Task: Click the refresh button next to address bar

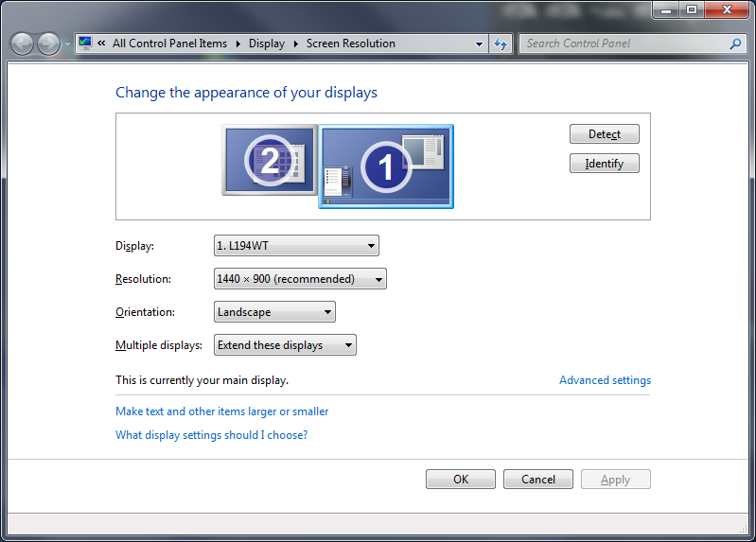Action: [501, 44]
